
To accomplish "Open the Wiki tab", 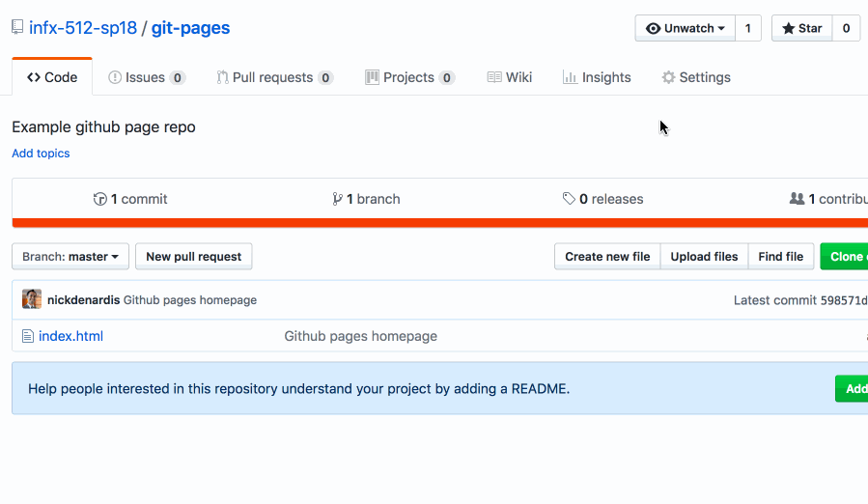I will click(509, 77).
